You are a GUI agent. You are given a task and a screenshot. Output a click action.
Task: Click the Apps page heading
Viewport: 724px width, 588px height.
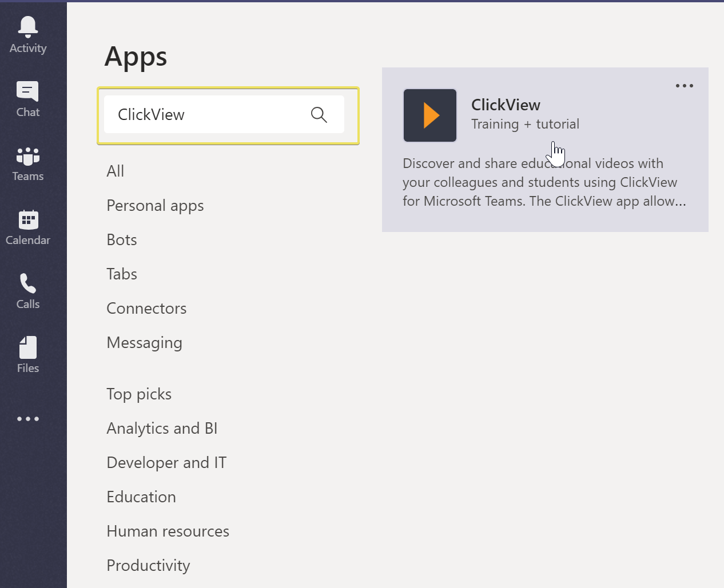[136, 57]
